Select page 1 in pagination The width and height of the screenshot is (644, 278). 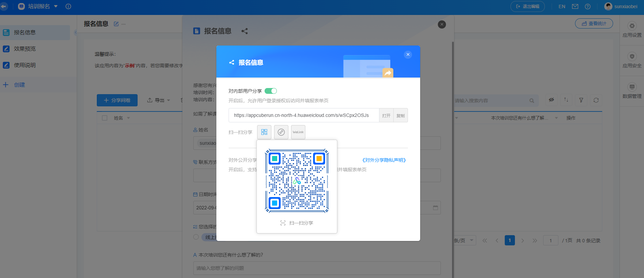[509, 241]
